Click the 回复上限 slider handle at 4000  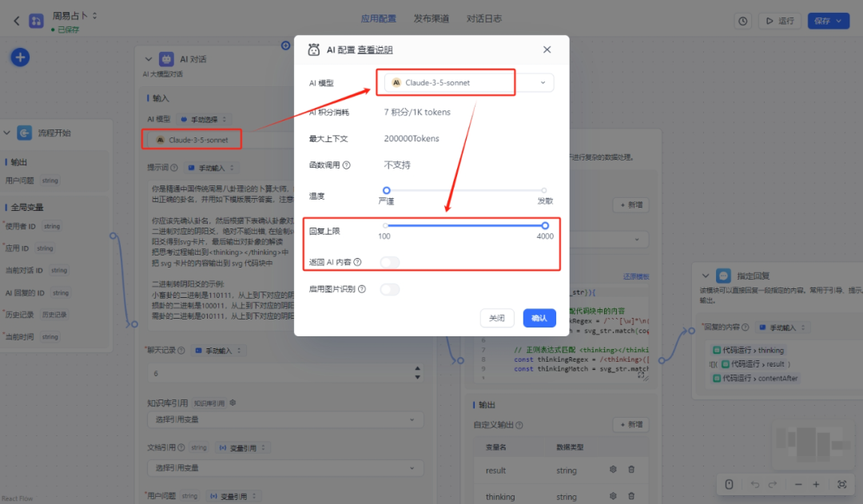click(545, 225)
